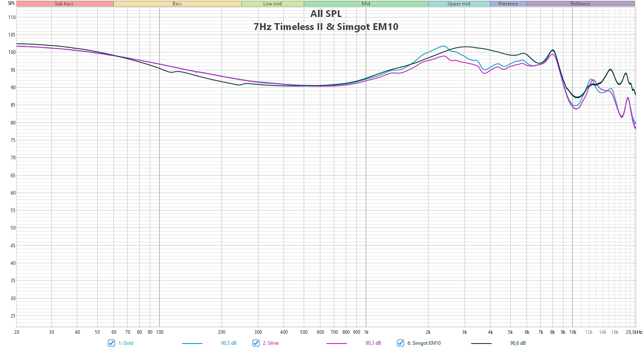Click the '110' tick on the SPL axis

click(12, 17)
